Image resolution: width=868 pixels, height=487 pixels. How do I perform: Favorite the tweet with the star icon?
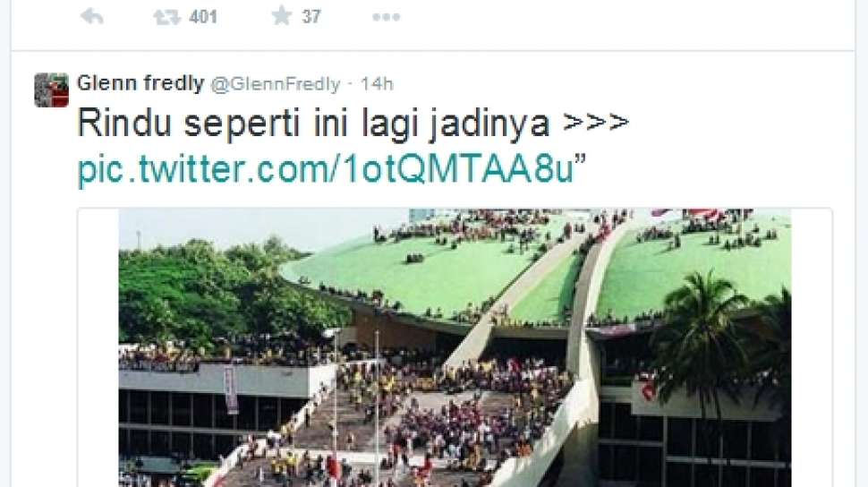tap(282, 15)
